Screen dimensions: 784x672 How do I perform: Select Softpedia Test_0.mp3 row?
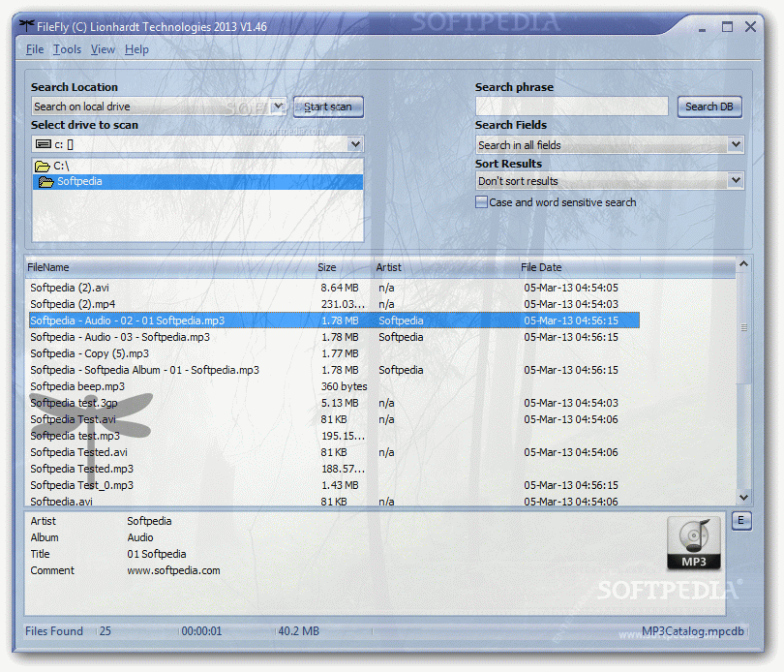coord(334,485)
